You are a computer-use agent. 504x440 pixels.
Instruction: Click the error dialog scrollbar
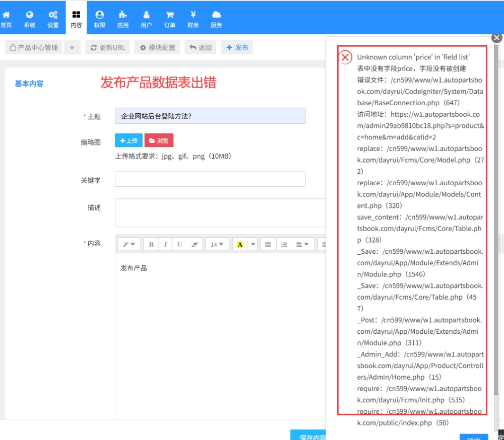(495, 218)
